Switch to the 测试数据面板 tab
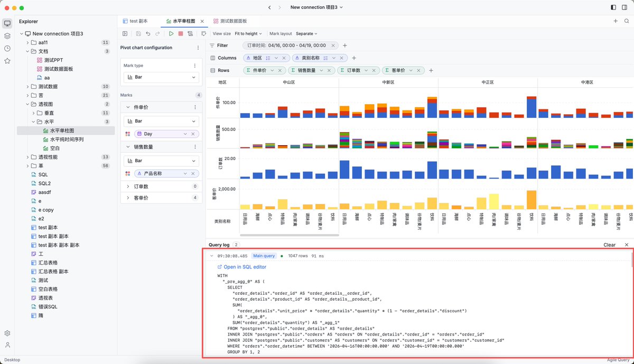Viewport: 634px width, 364px height. (x=230, y=21)
